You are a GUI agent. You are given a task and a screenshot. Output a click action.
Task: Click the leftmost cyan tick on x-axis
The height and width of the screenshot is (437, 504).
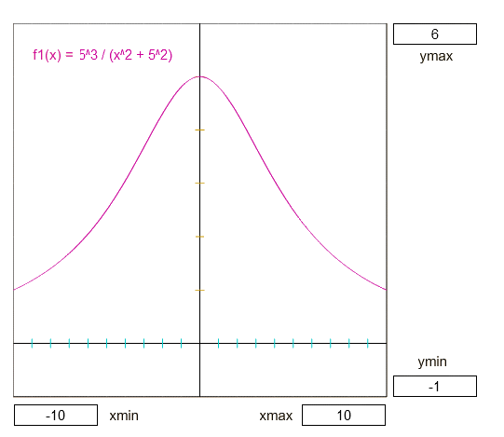[x=33, y=344]
